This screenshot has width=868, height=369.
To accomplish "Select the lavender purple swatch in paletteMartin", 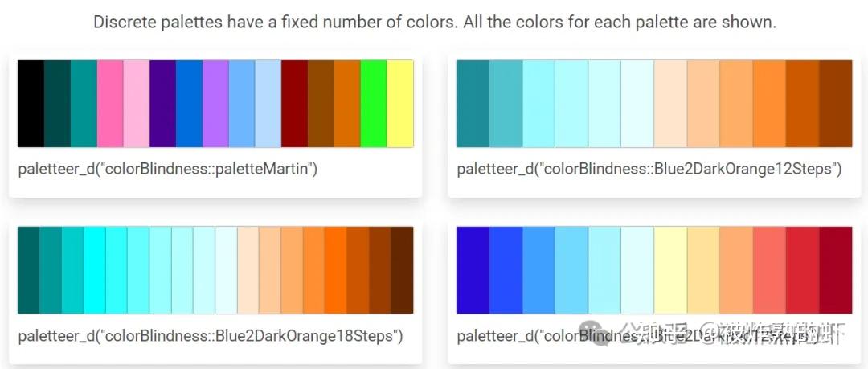I will coord(215,104).
